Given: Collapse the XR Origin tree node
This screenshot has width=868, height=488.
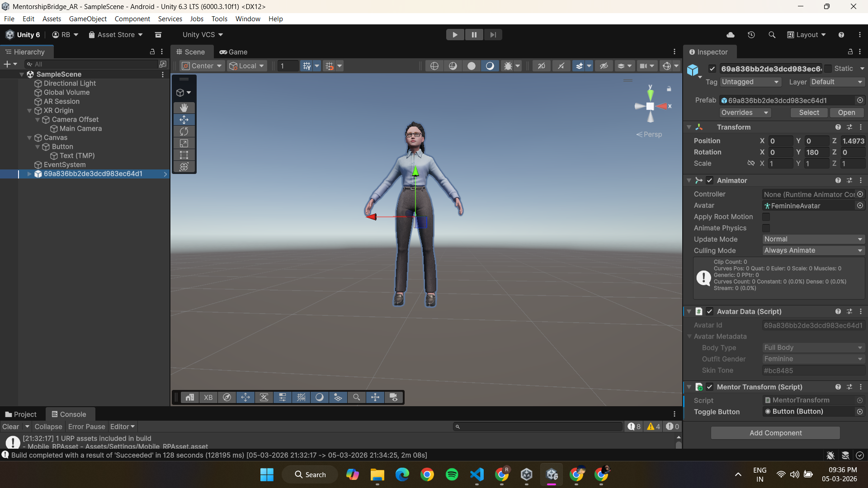Looking at the screenshot, I should [x=29, y=111].
